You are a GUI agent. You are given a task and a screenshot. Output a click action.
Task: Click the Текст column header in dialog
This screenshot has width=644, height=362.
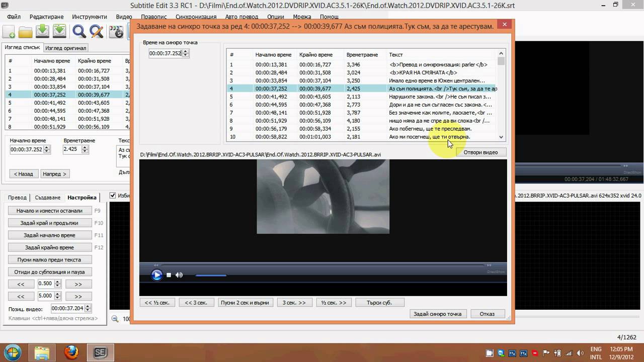pyautogui.click(x=396, y=54)
